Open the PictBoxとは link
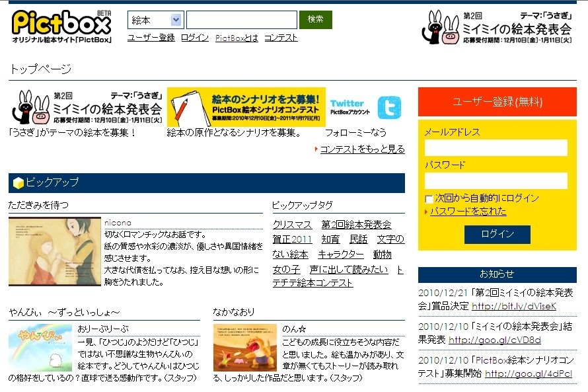 [237, 38]
